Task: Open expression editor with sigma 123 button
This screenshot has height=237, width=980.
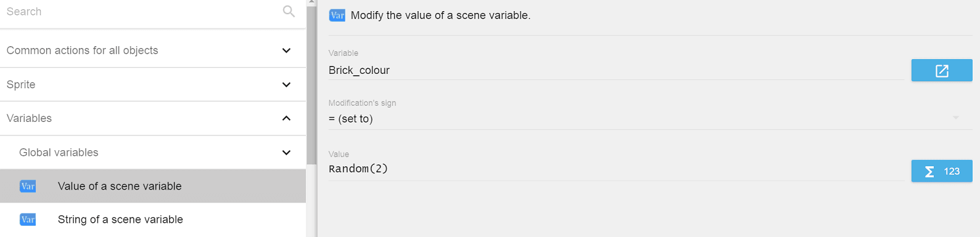Action: (942, 171)
